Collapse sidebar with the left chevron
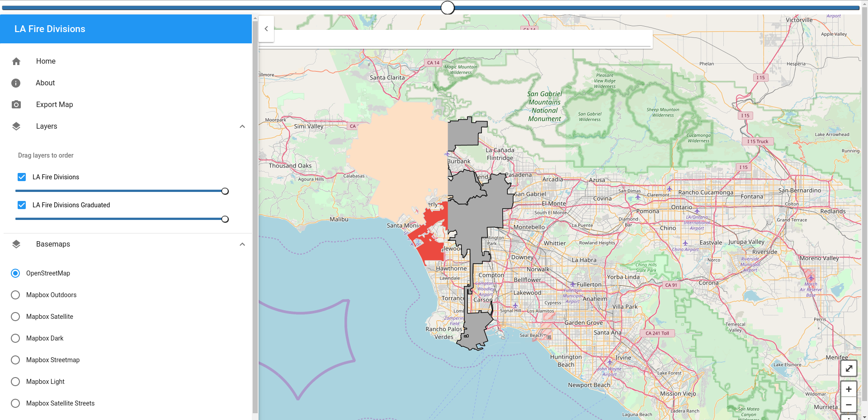This screenshot has width=868, height=420. point(266,29)
